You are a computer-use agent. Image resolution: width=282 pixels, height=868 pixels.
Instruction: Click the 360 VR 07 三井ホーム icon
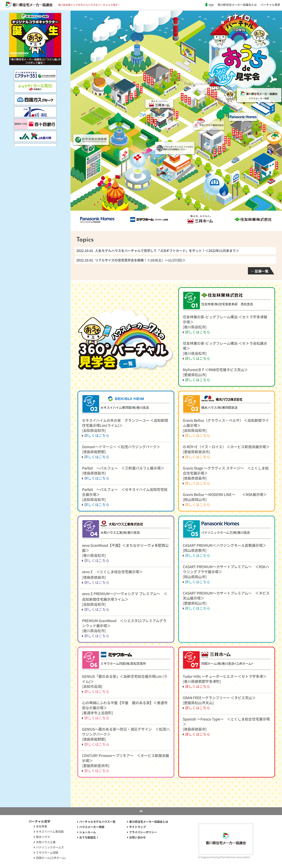(191, 660)
